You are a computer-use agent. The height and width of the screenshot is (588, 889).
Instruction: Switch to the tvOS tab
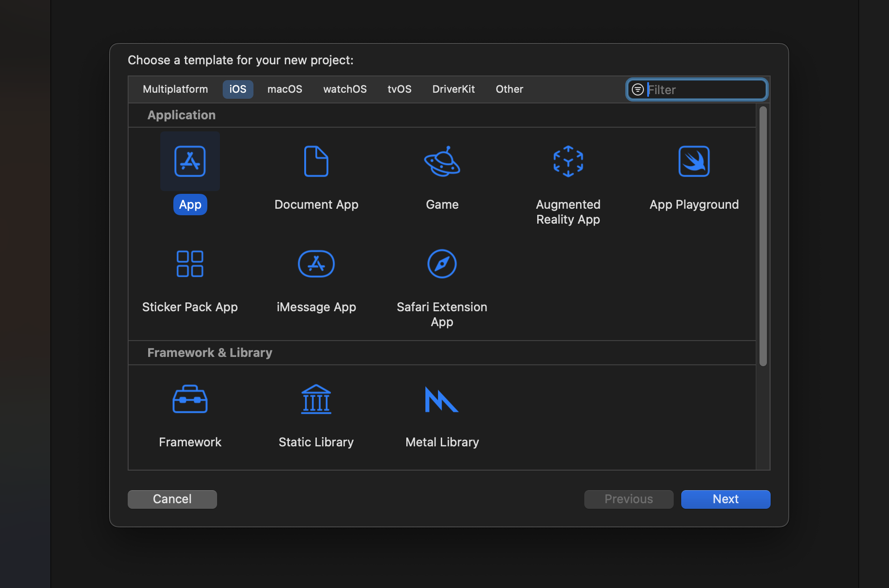399,89
